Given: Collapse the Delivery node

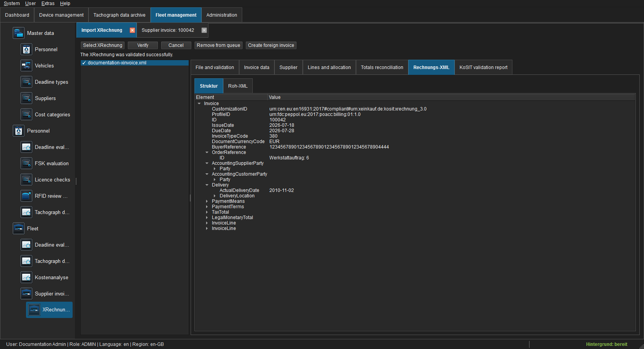Looking at the screenshot, I should (x=207, y=185).
